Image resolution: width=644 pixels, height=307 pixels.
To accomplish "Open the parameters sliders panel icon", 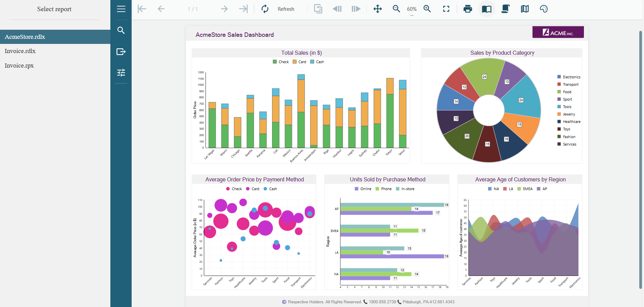I will [121, 73].
